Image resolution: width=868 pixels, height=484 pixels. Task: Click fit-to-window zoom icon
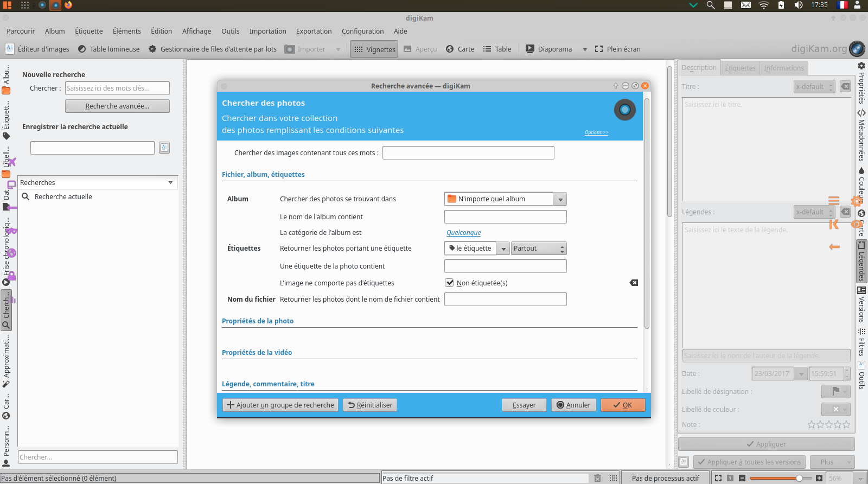click(x=718, y=478)
